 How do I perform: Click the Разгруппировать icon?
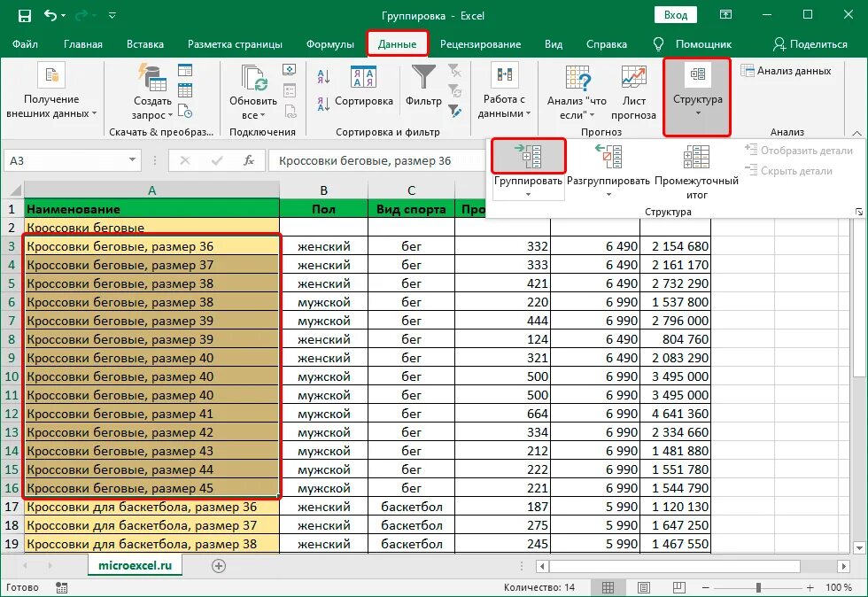click(x=608, y=156)
